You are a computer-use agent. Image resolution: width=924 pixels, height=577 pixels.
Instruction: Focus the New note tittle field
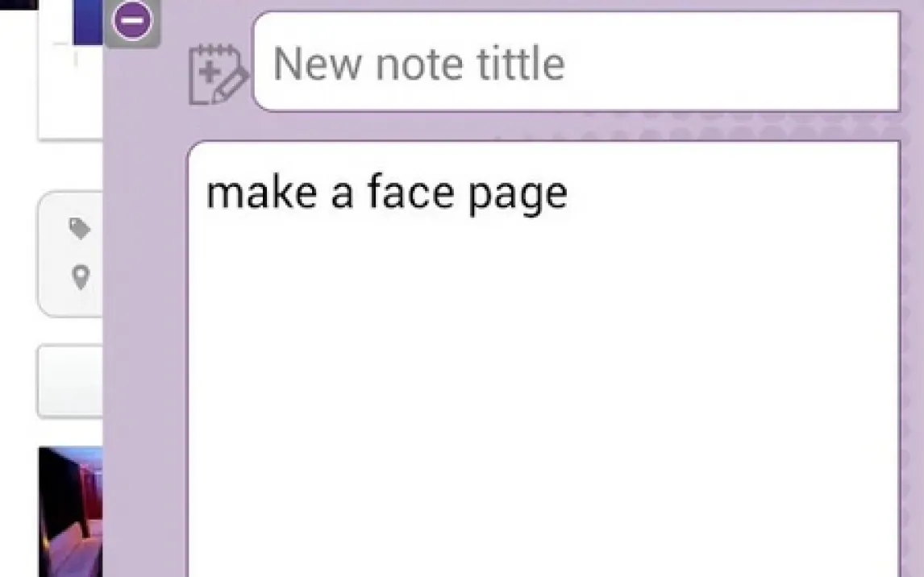pyautogui.click(x=576, y=61)
